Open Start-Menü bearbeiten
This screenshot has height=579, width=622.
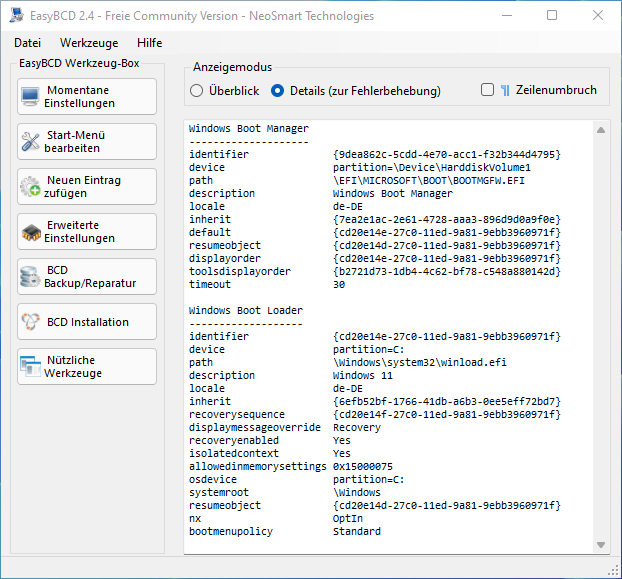pyautogui.click(x=87, y=142)
